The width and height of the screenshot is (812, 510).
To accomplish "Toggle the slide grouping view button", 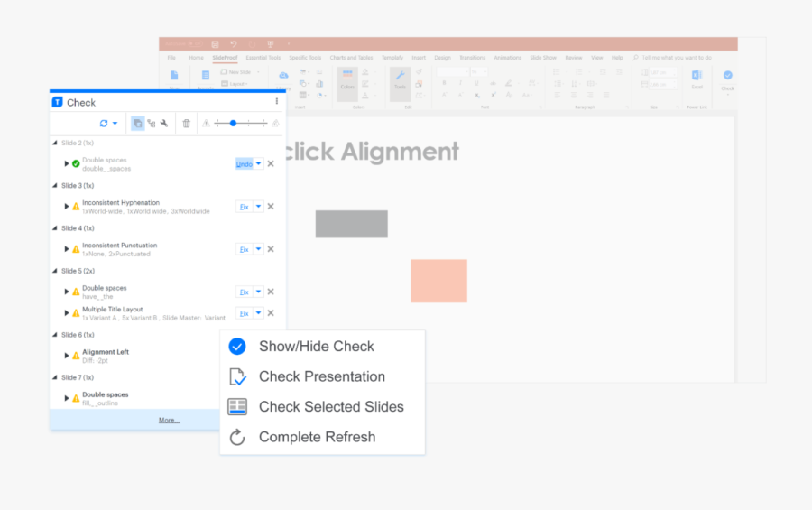I will [137, 124].
